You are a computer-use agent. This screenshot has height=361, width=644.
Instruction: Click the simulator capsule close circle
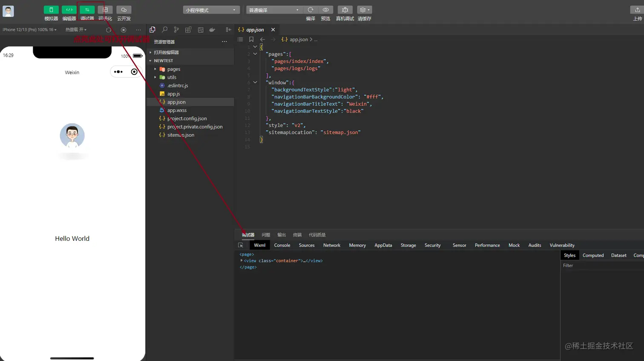134,72
